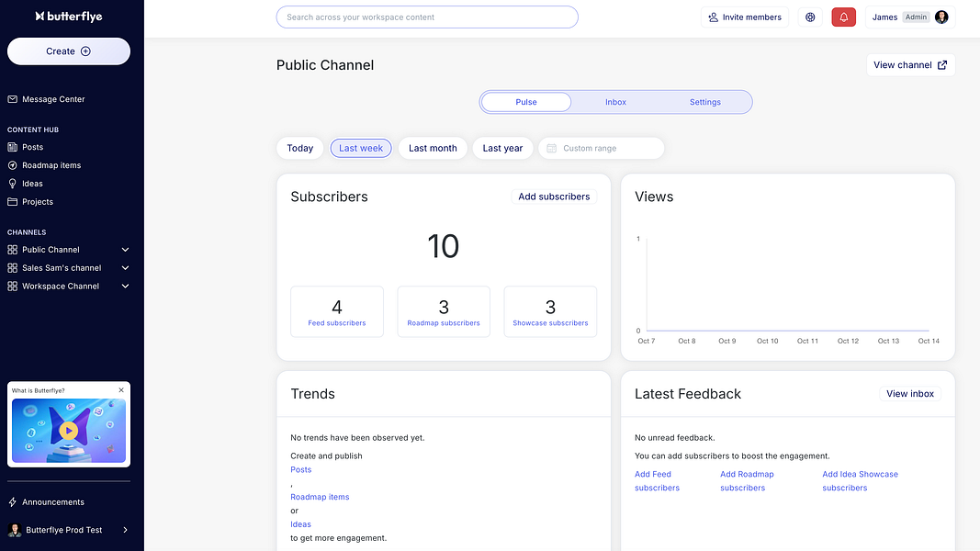This screenshot has height=551, width=980.
Task: Switch to the Settings tab
Action: coord(704,102)
